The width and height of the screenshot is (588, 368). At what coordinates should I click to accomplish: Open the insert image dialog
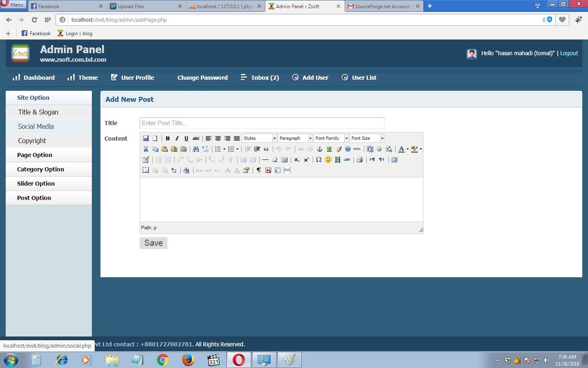(x=330, y=149)
